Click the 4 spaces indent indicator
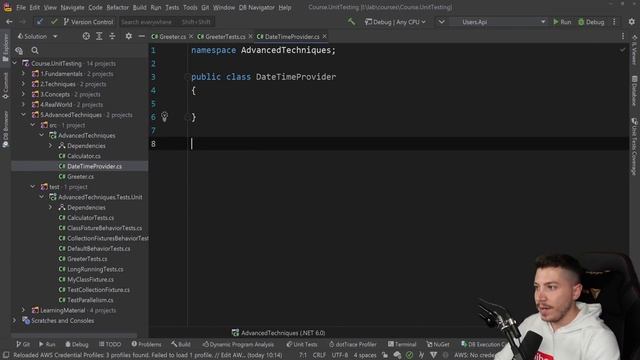The image size is (640, 360). (365, 355)
